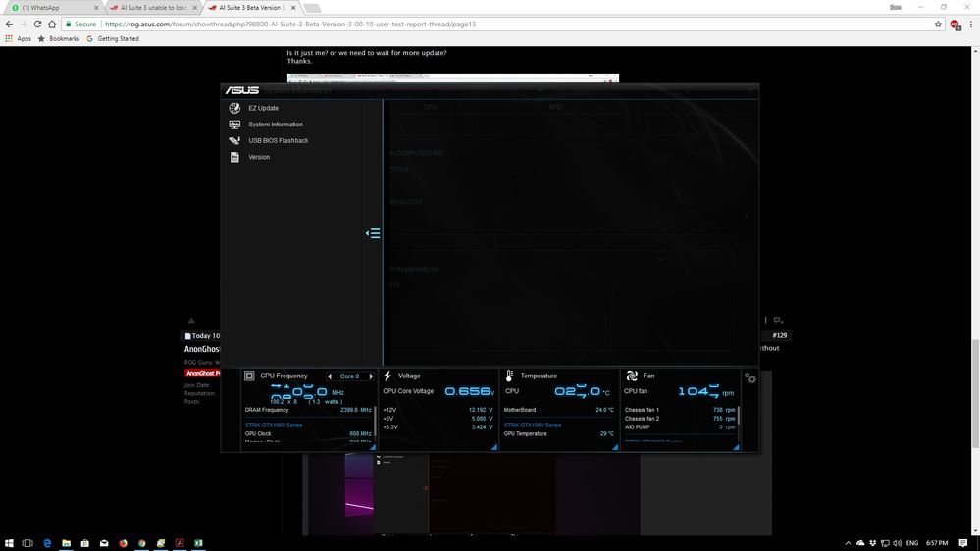Screen dimensions: 980x551
Task: Click the Chassis fan 1 row
Action: 680,410
